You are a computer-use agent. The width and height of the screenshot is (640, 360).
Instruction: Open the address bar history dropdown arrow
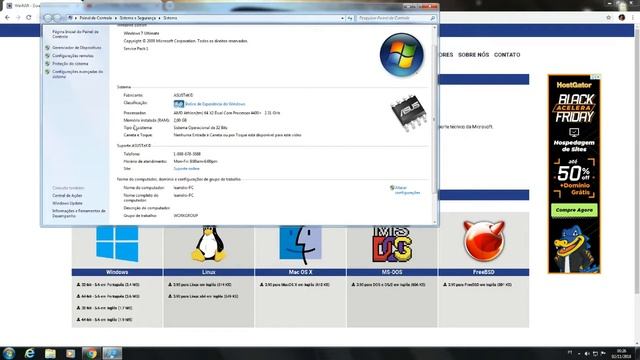pos(342,18)
